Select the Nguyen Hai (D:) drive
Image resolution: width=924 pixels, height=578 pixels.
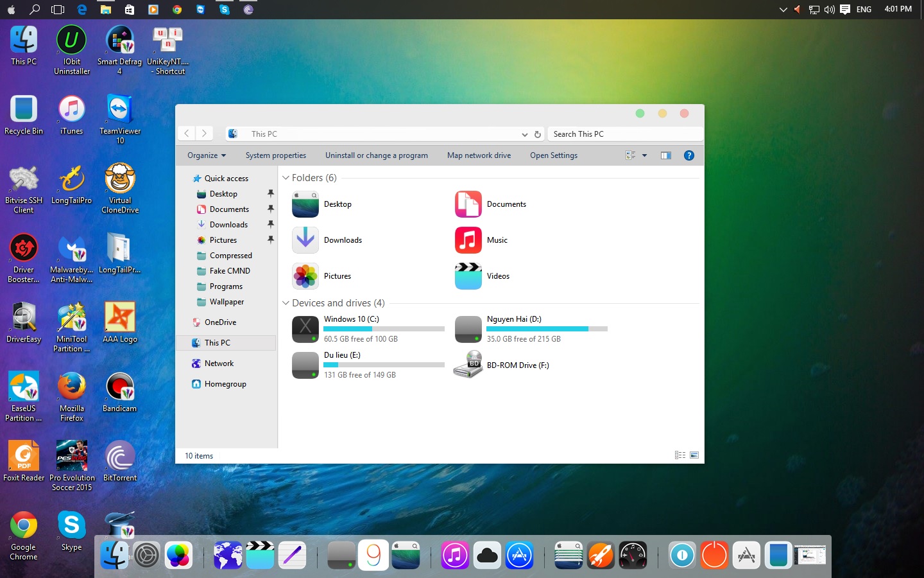[531, 329]
